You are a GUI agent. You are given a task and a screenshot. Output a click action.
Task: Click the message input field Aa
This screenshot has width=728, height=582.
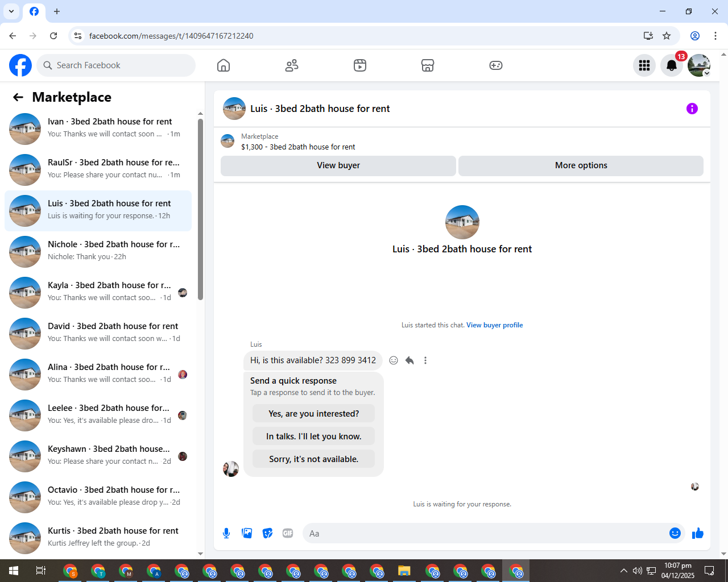(486, 533)
